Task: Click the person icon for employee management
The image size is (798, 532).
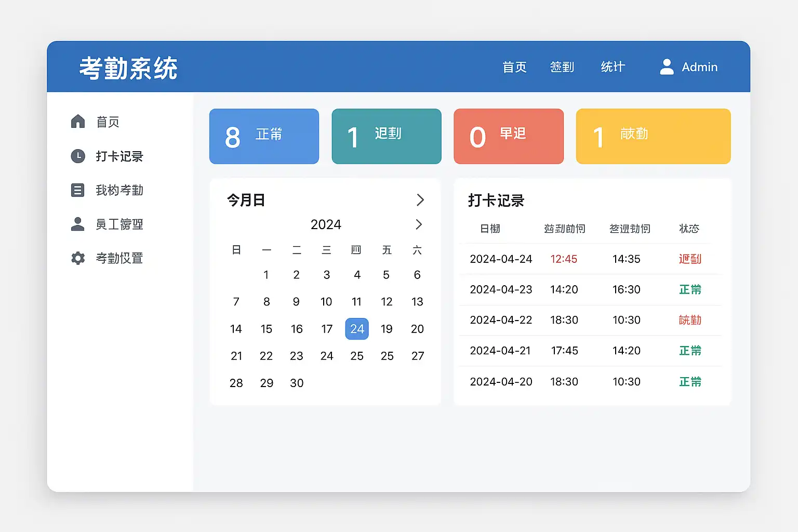Action: tap(78, 224)
